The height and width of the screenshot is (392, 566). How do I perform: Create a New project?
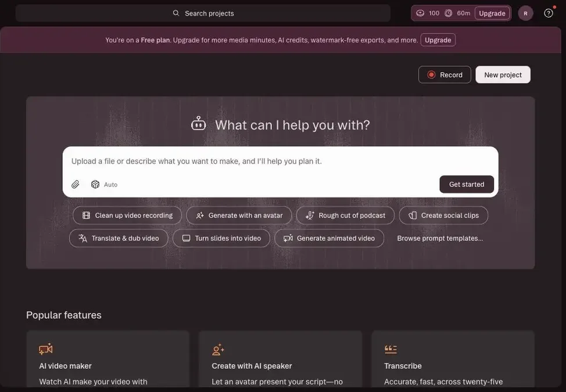[503, 75]
